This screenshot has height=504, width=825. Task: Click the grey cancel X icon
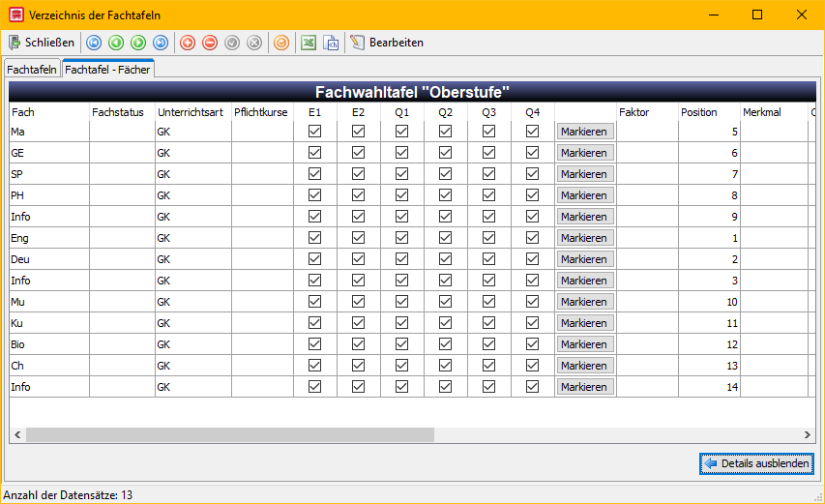[254, 43]
